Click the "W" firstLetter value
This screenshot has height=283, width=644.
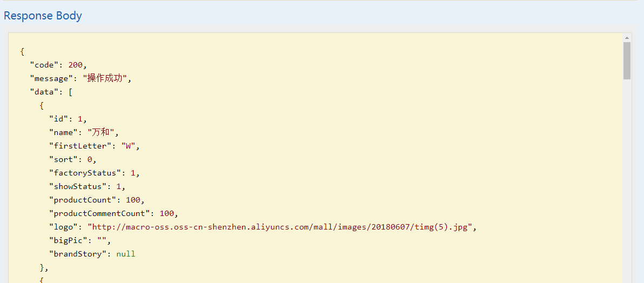[128, 146]
